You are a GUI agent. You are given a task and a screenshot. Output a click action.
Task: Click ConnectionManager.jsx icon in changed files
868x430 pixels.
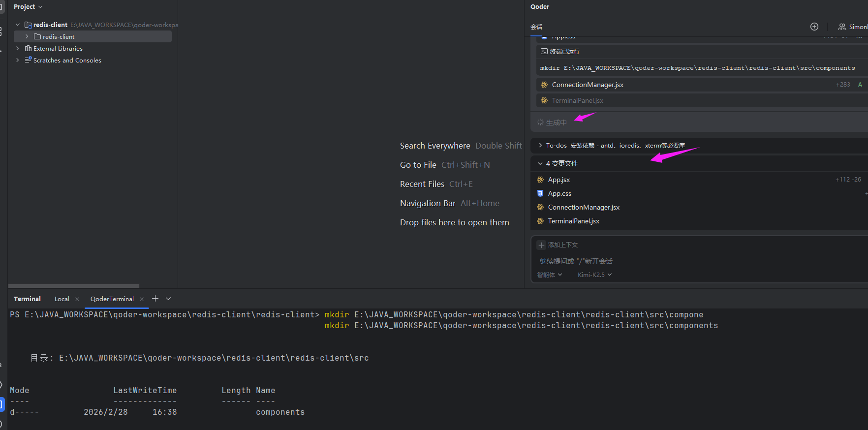tap(540, 207)
